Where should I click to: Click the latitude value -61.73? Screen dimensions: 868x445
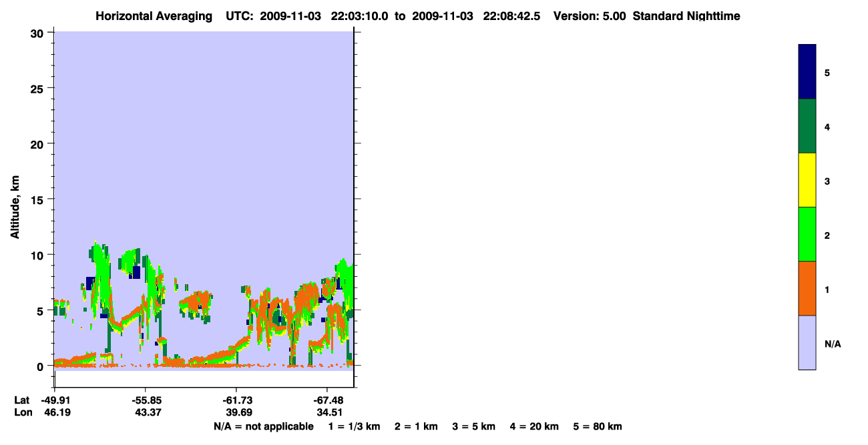tap(236, 400)
